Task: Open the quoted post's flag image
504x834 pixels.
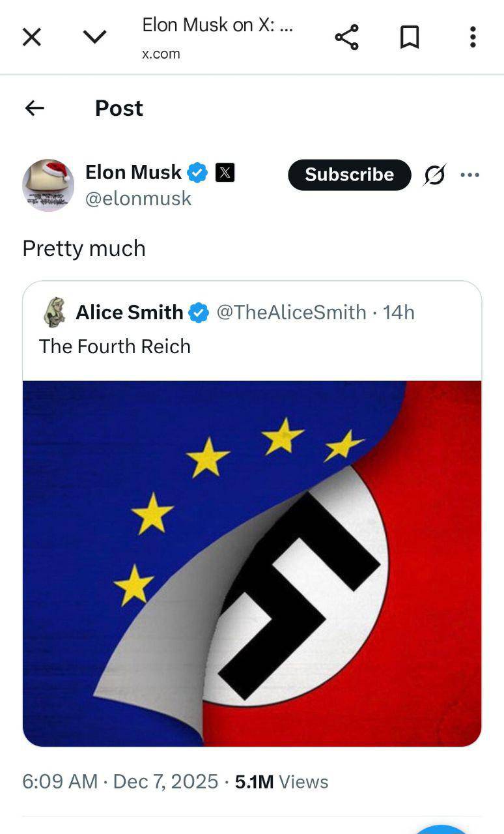Action: [252, 564]
